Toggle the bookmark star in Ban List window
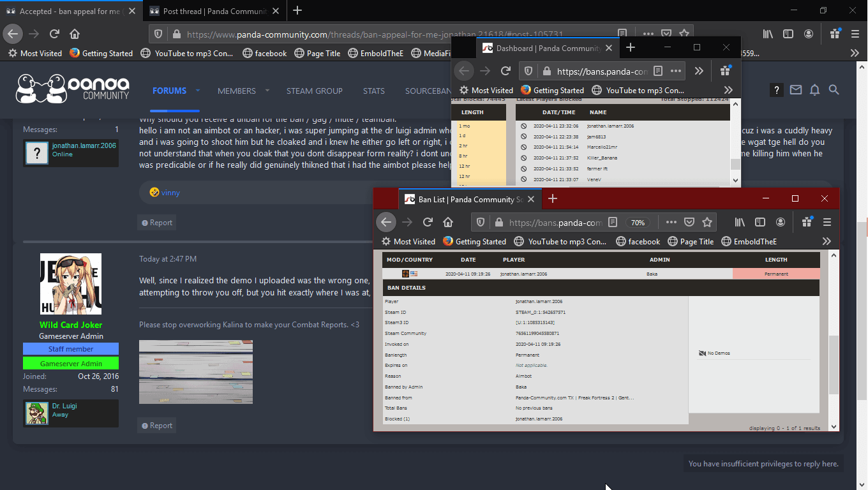The image size is (868, 490). (707, 222)
